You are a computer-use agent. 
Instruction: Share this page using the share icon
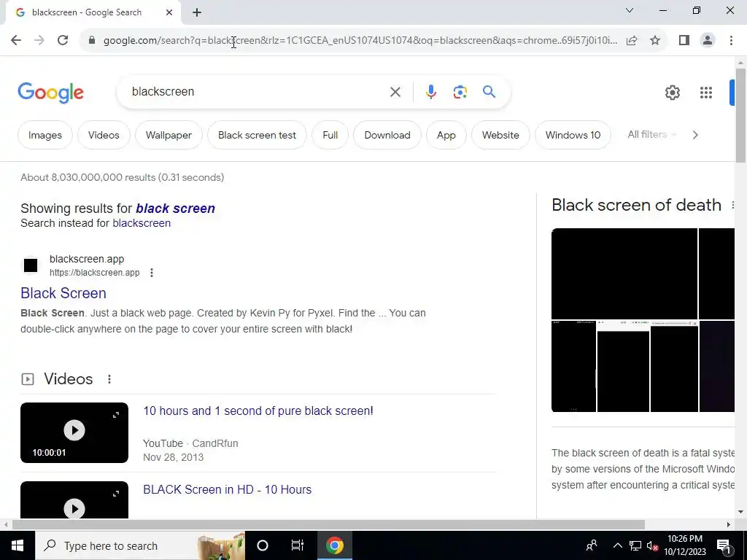tap(632, 40)
